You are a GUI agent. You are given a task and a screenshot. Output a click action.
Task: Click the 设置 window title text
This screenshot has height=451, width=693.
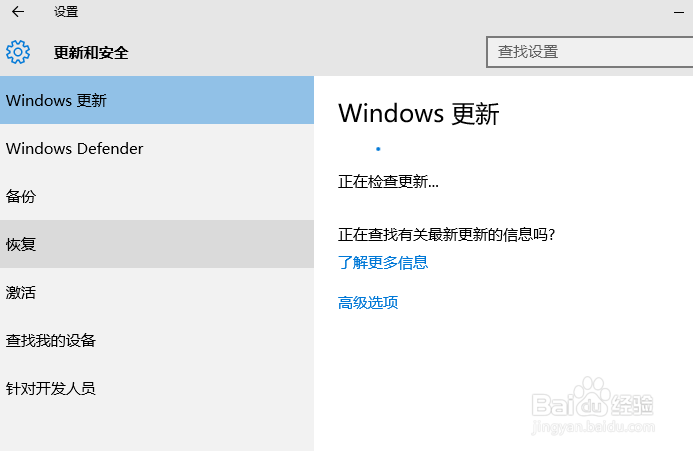coord(66,12)
